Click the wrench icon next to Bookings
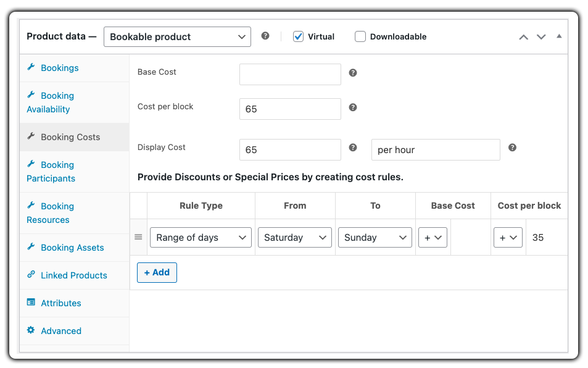The width and height of the screenshot is (588, 368). [31, 67]
